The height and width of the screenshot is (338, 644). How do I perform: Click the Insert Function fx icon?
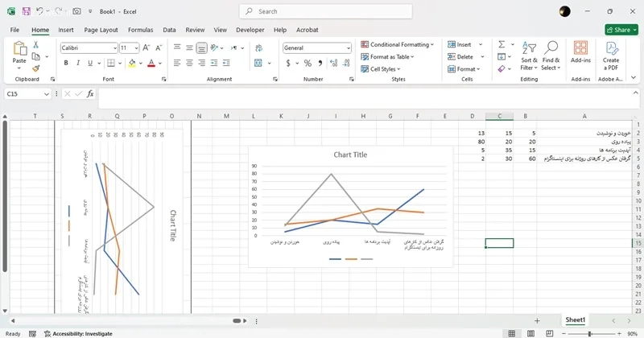pos(90,94)
